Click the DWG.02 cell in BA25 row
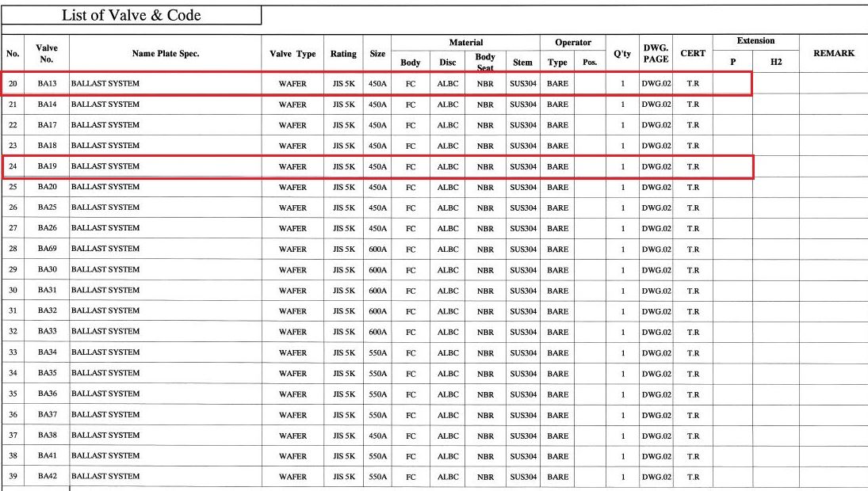Screen dimensions: 868x491 (x=656, y=207)
